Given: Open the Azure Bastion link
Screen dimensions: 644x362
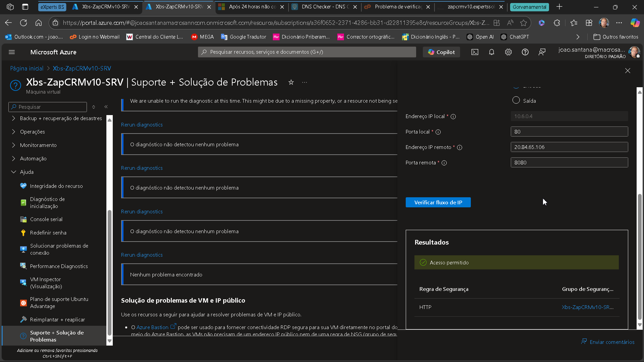Looking at the screenshot, I should (x=152, y=327).
